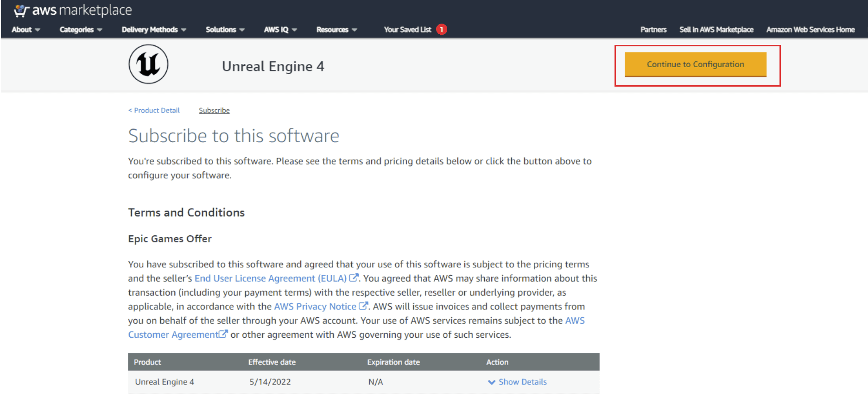The image size is (868, 416).
Task: Open the About dropdown menu
Action: point(26,30)
